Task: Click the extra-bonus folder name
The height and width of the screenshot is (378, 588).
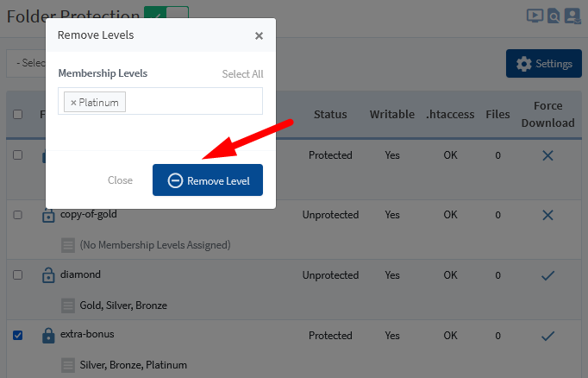Action: pos(87,334)
